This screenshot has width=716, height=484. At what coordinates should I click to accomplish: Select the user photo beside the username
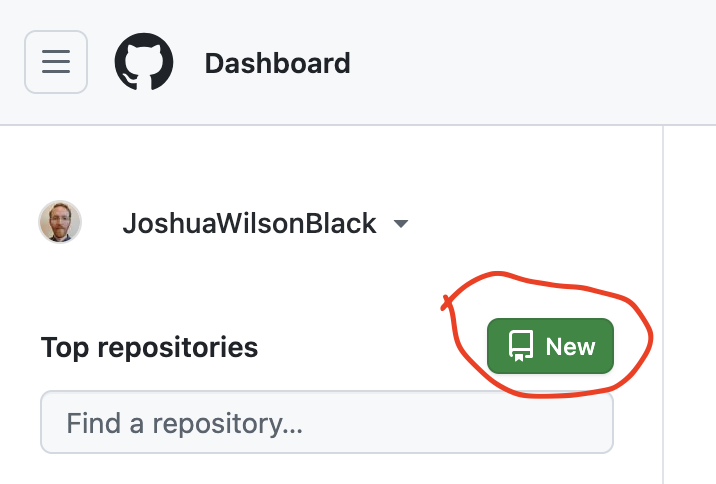tap(60, 222)
